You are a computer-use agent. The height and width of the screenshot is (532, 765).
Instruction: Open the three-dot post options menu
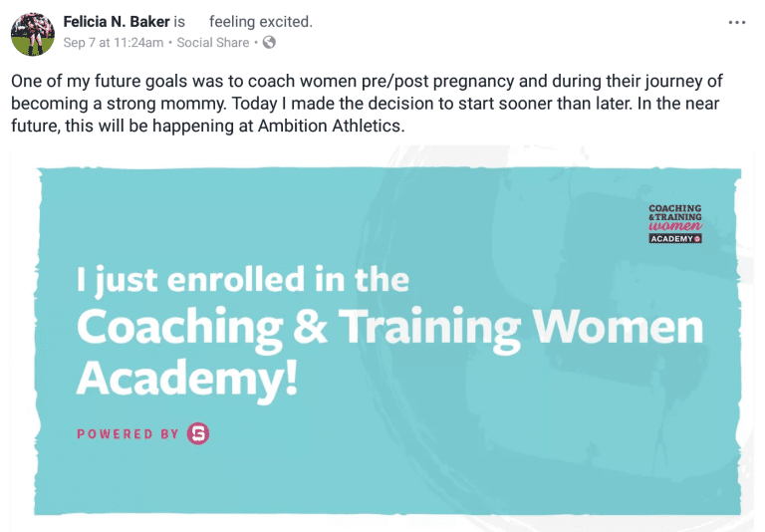click(x=736, y=23)
